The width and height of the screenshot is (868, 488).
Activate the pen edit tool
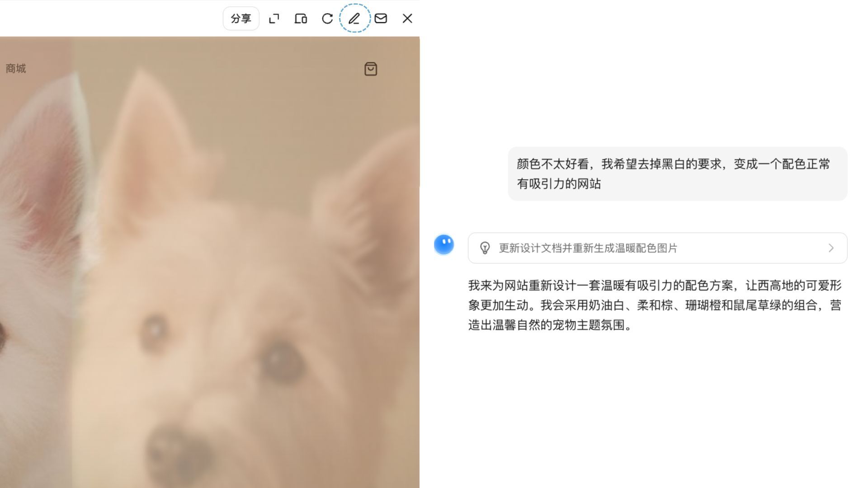click(354, 19)
